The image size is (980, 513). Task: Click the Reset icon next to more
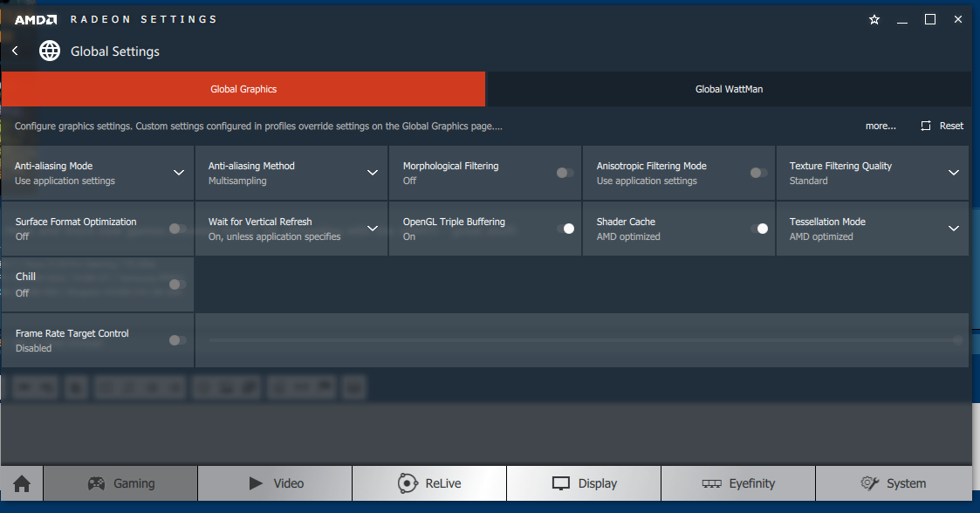tap(926, 126)
